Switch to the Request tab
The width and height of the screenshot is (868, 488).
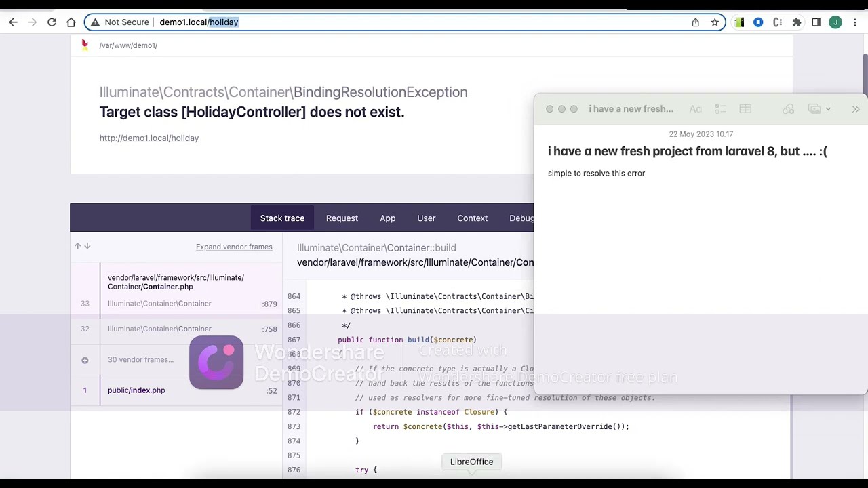coord(342,218)
